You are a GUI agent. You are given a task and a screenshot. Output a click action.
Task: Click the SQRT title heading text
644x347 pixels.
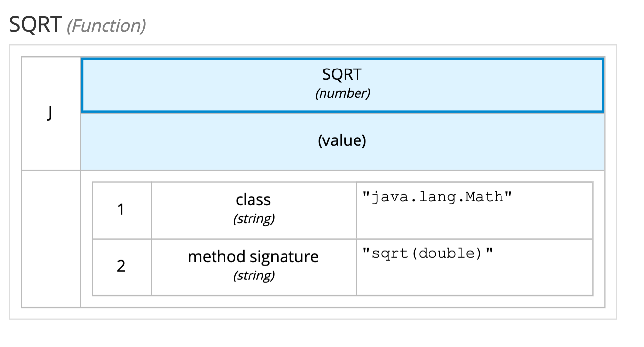[x=36, y=24]
